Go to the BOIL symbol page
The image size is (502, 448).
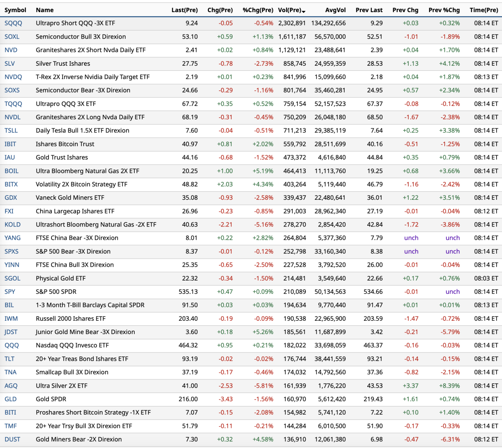(12, 171)
